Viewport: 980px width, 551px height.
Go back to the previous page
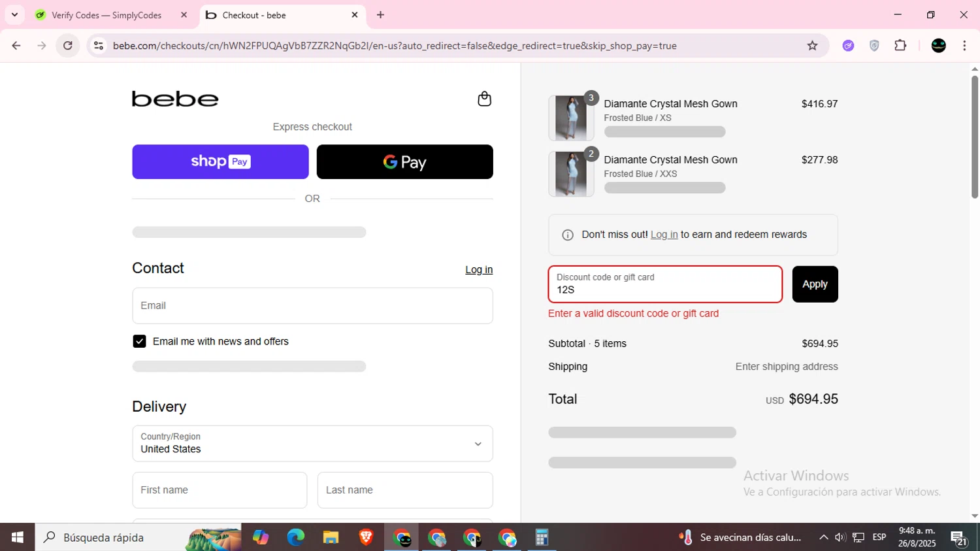(x=16, y=46)
